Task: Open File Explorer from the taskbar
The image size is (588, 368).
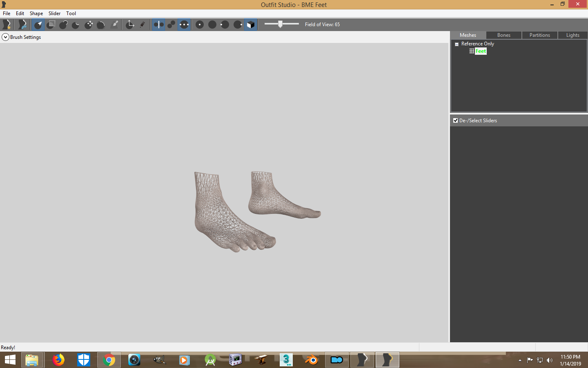Action: [x=32, y=360]
